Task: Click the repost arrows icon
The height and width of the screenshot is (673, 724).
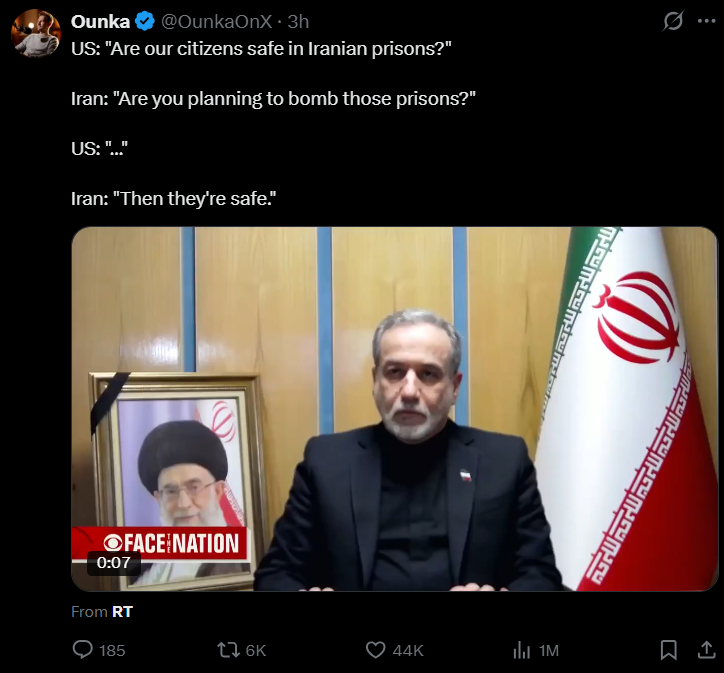Action: pyautogui.click(x=229, y=650)
